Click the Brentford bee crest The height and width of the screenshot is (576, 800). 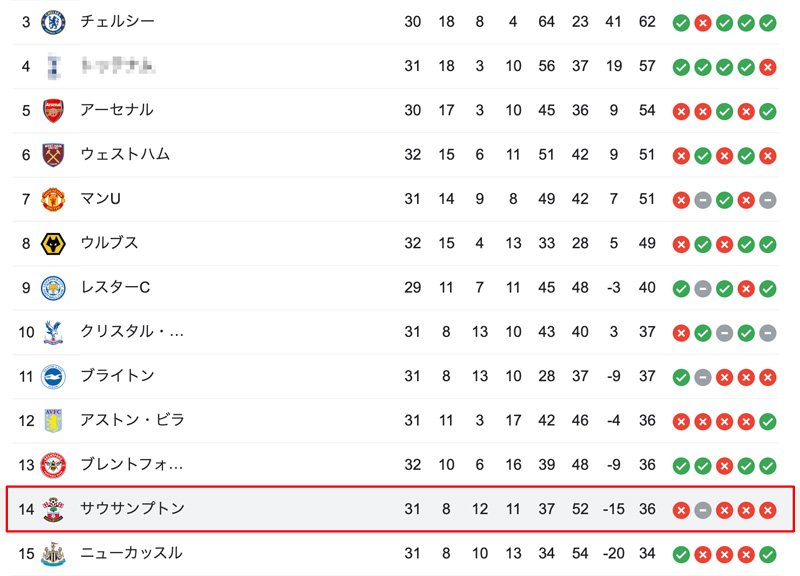tap(53, 465)
